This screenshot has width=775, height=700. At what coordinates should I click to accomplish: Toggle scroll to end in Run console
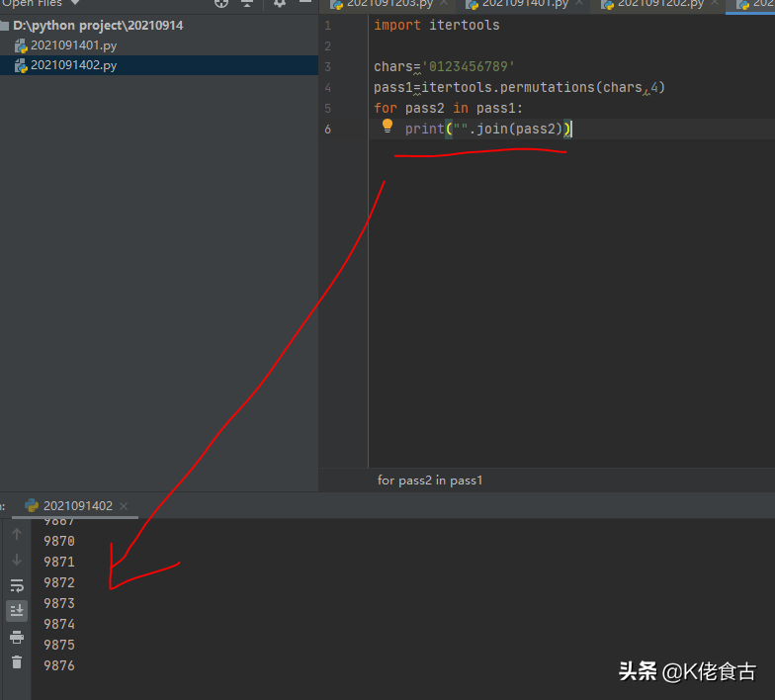click(17, 611)
